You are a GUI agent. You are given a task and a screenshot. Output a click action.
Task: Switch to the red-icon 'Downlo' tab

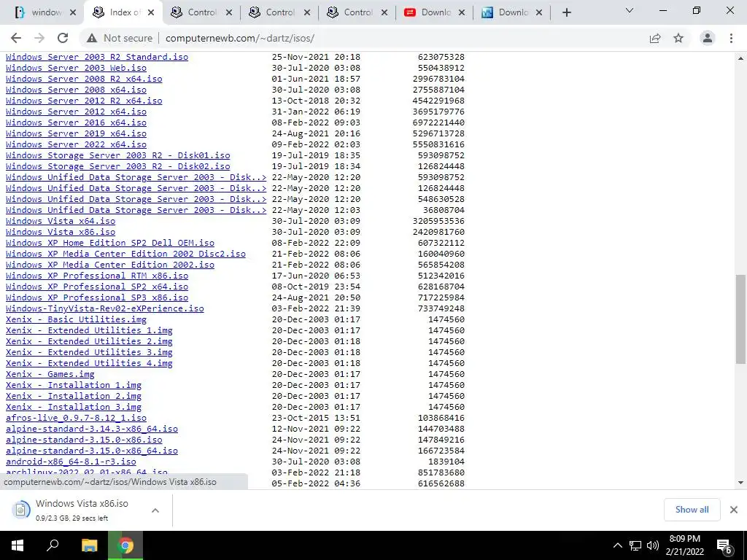point(435,13)
